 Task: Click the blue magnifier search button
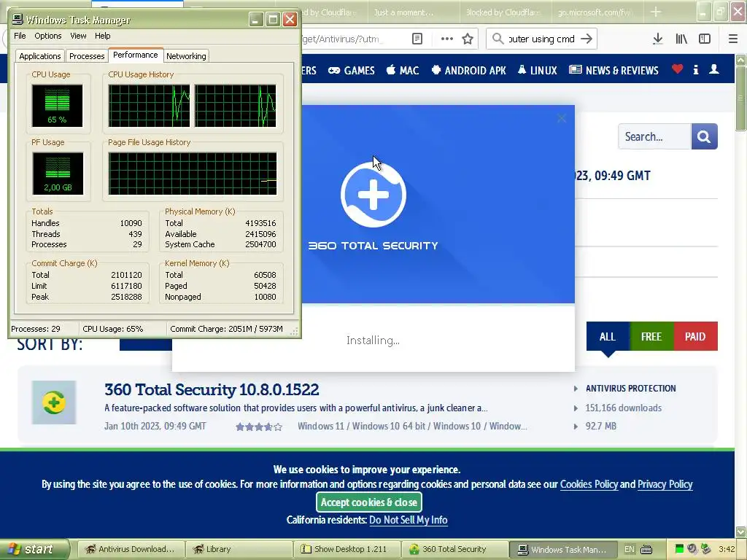tap(704, 136)
